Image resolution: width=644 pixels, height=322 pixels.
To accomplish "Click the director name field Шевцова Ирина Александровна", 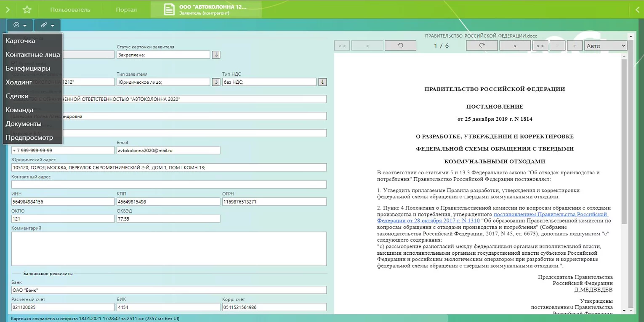I will (169, 116).
